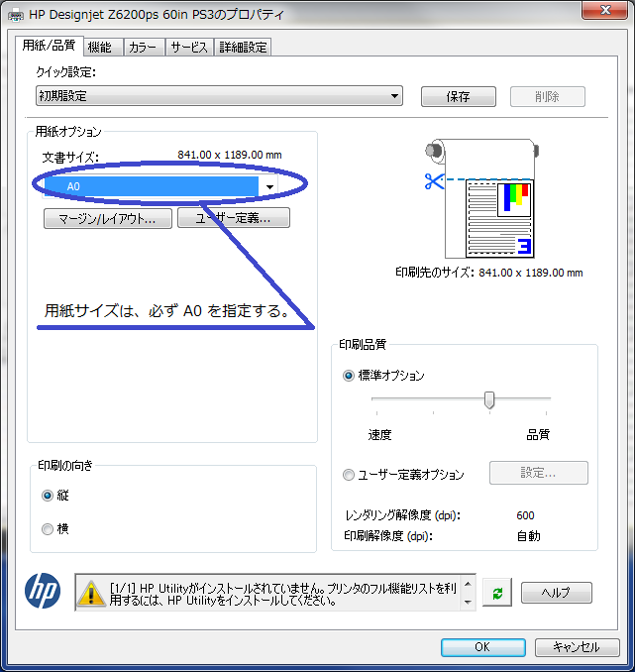Click the status message scroll down arrow
This screenshot has width=635, height=672.
[468, 603]
